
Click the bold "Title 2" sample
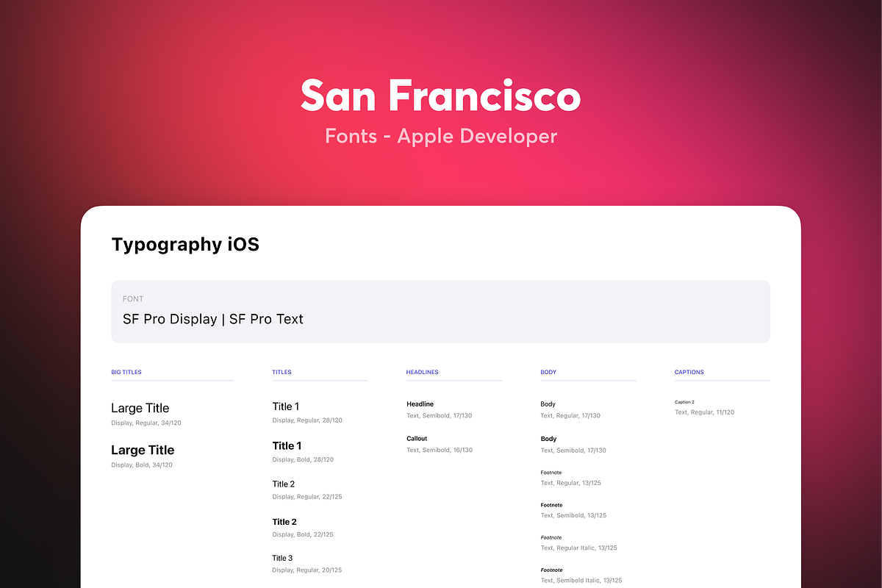(284, 522)
